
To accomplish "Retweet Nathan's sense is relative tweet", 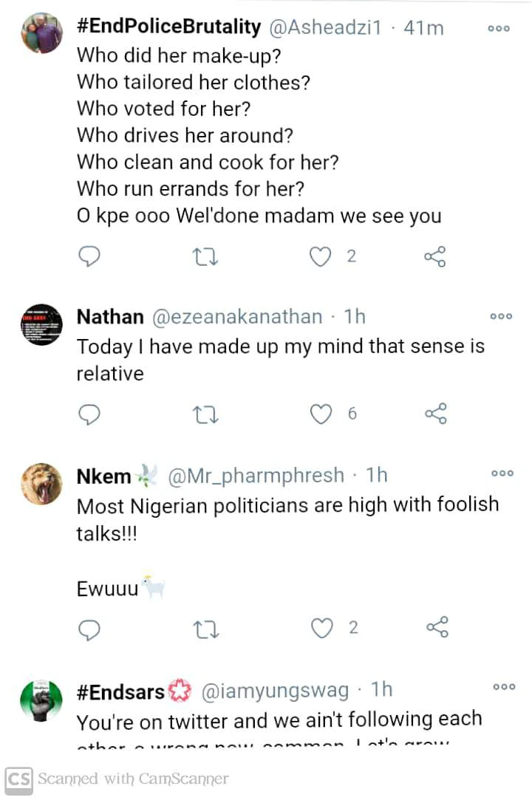I will click(x=205, y=414).
